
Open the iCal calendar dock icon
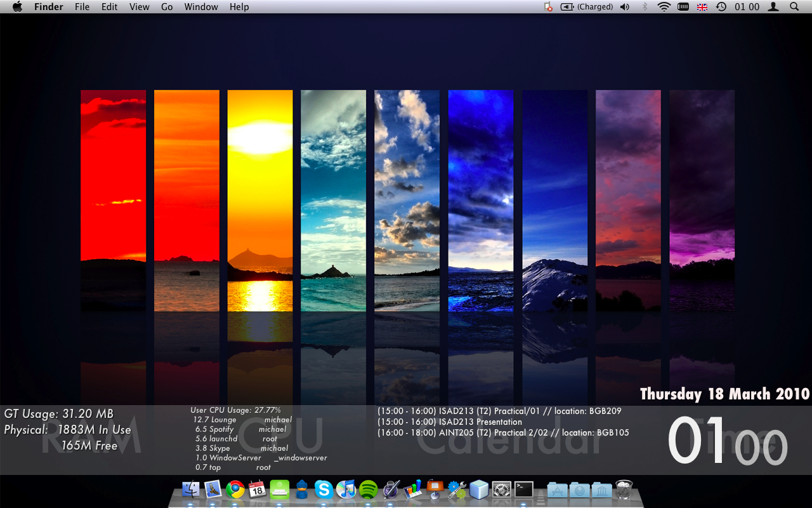[x=257, y=490]
